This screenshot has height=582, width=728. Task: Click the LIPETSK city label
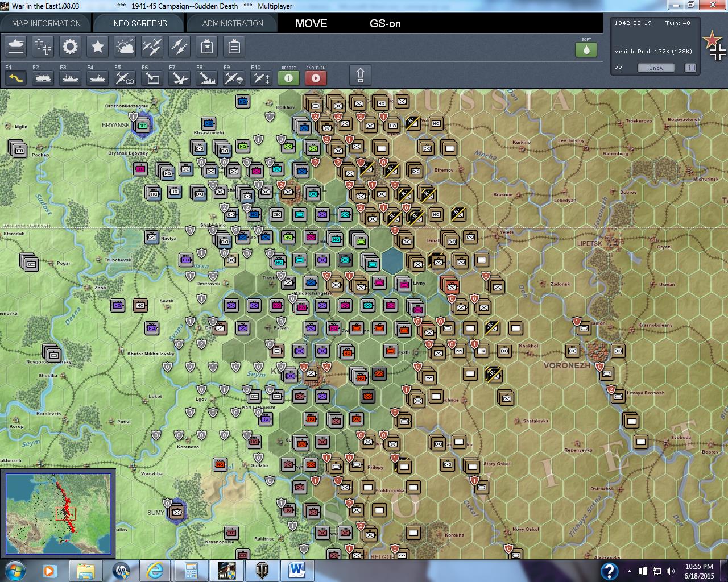[x=589, y=243]
